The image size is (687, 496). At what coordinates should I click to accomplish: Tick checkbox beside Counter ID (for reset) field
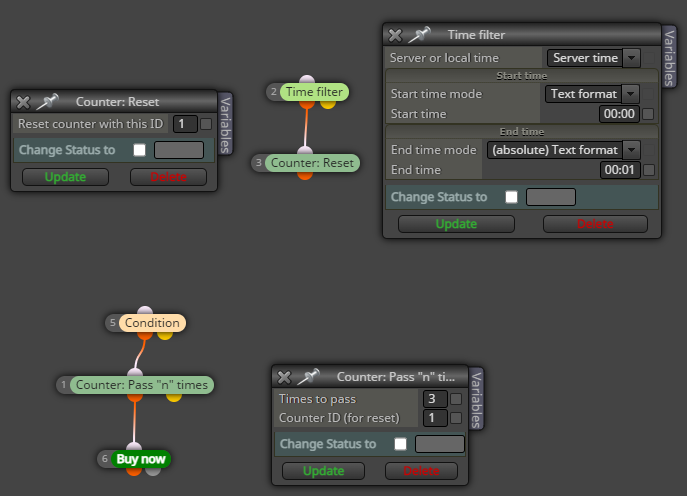pos(456,418)
